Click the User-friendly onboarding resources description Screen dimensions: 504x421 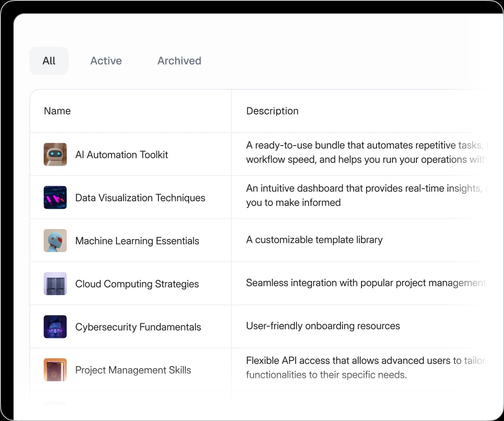(x=323, y=326)
